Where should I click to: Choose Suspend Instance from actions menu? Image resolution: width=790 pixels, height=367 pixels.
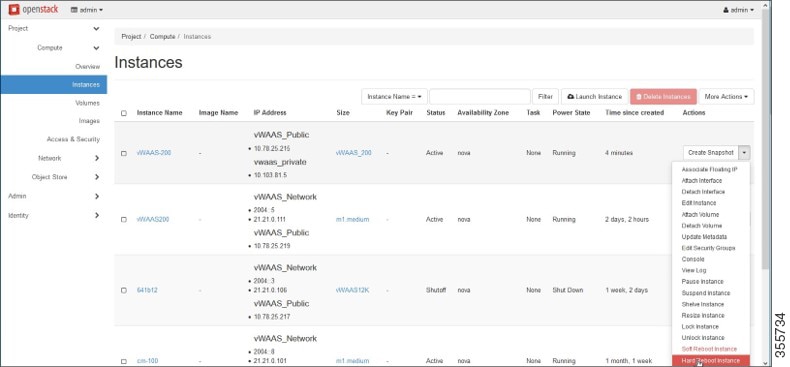click(x=705, y=293)
